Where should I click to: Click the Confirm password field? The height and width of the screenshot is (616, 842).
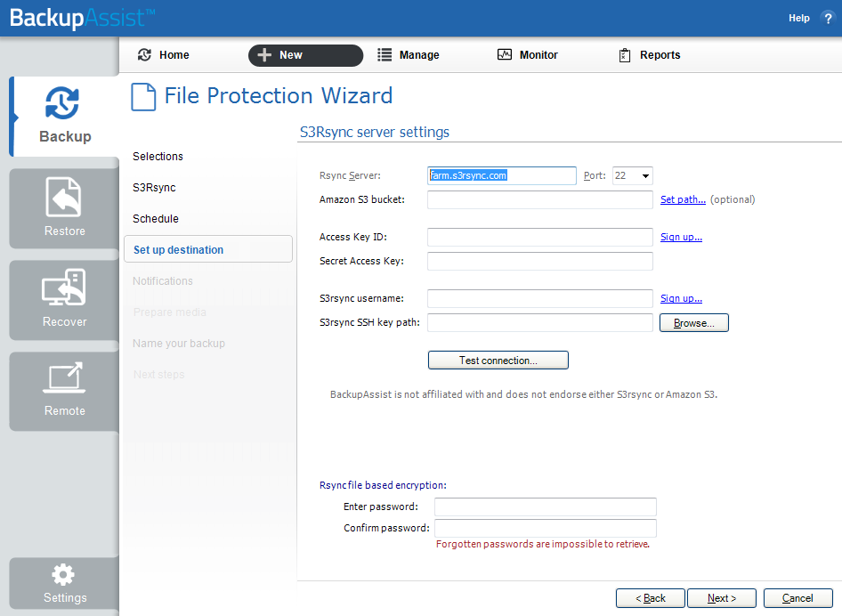[546, 528]
